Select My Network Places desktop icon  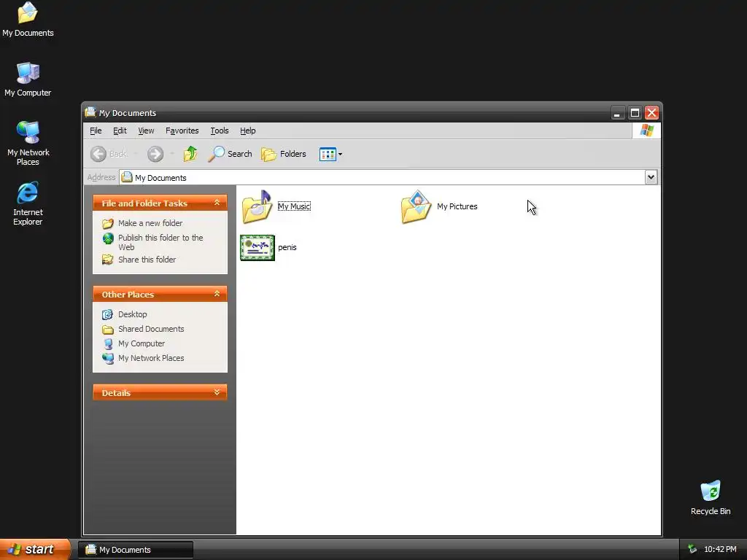[28, 144]
